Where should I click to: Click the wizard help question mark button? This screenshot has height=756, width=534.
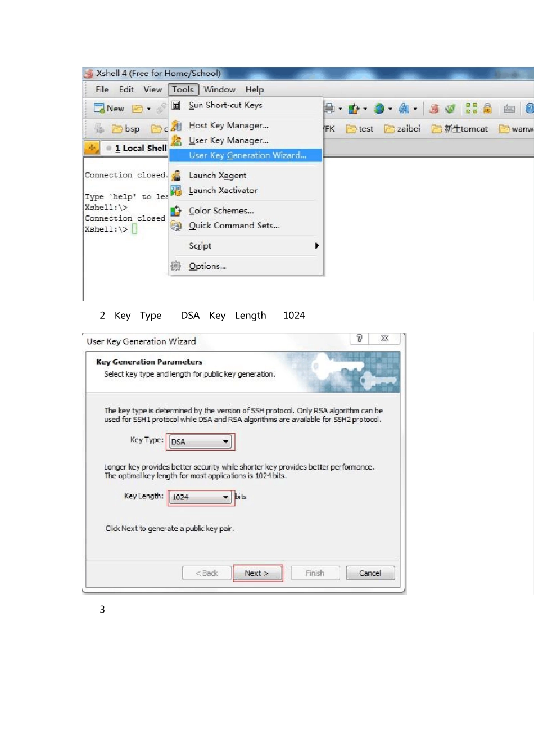click(359, 338)
